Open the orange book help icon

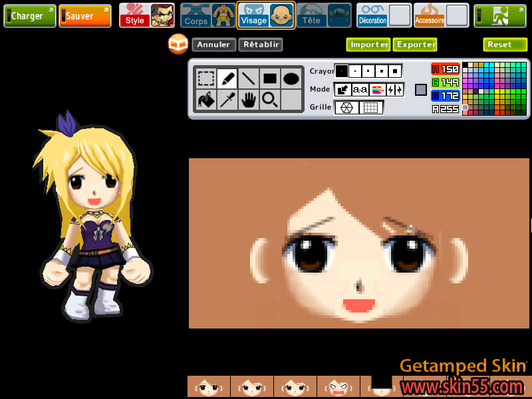(x=178, y=44)
